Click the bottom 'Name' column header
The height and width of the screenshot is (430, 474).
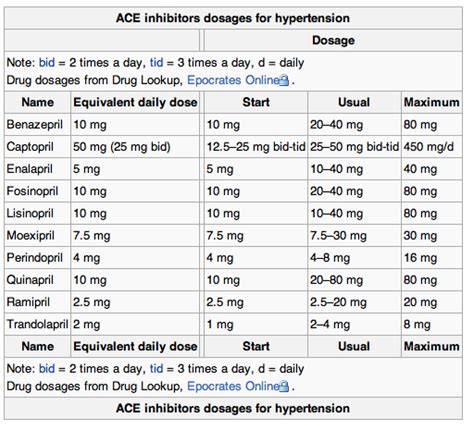click(37, 346)
